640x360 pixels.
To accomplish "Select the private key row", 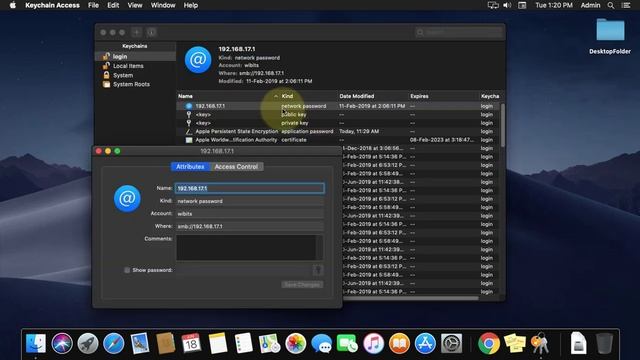I will tap(338, 123).
